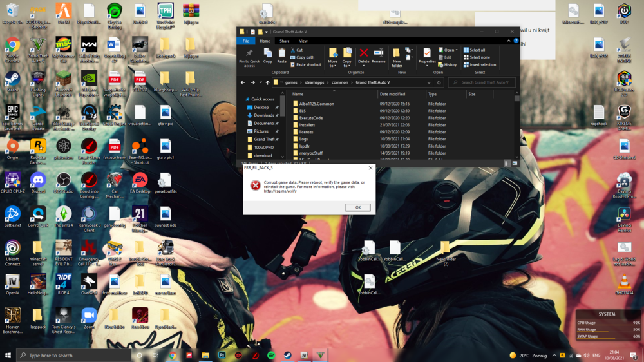Select the OBS Studio desktop shortcut

(x=63, y=183)
